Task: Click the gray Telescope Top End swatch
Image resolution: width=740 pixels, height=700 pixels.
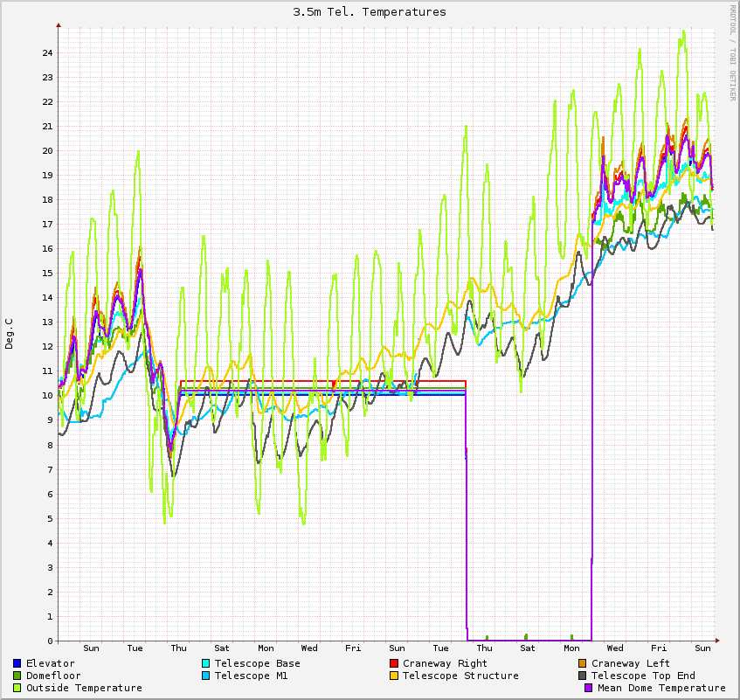Action: click(x=583, y=676)
